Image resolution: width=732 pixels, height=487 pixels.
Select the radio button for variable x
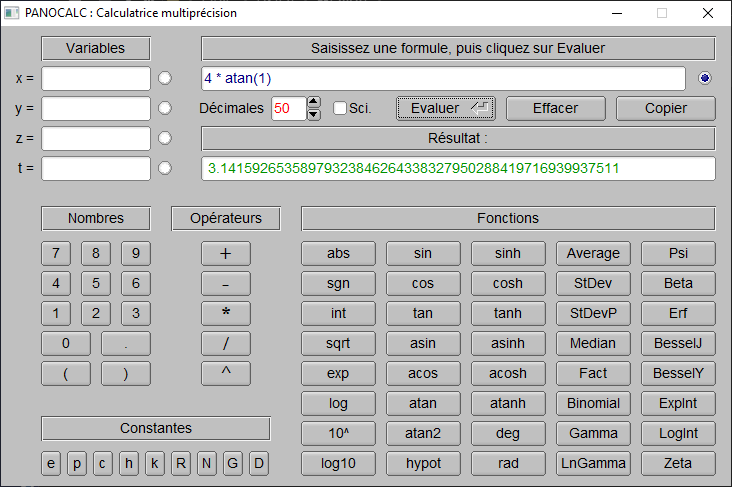click(166, 78)
